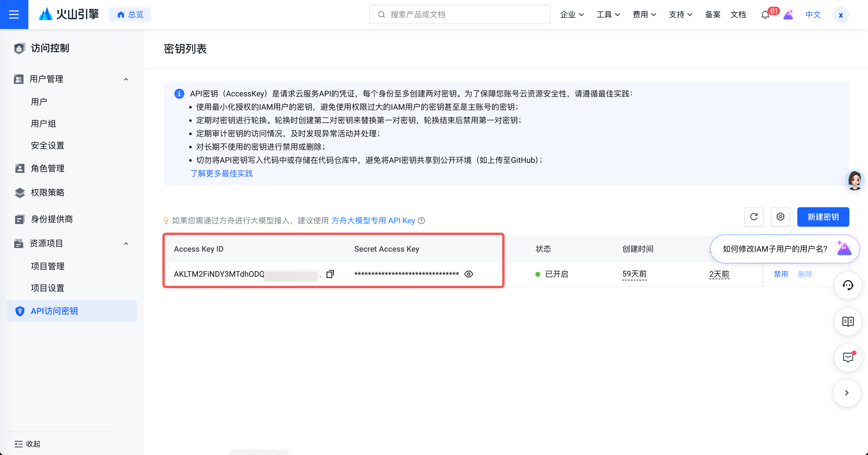
Task: Expand the 工具 dropdown menu
Action: pos(608,15)
